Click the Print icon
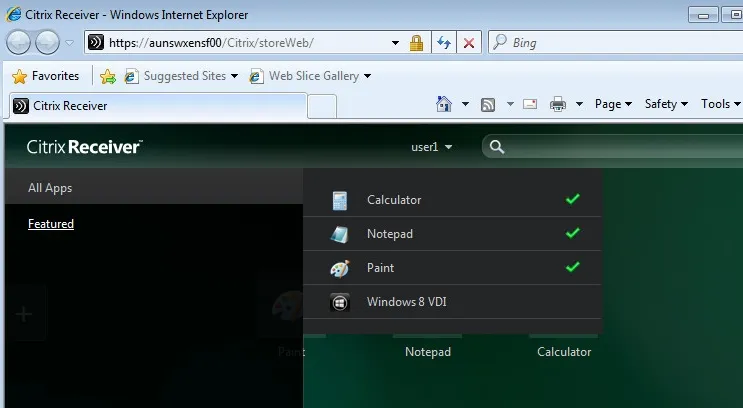This screenshot has width=743, height=408. tap(558, 104)
